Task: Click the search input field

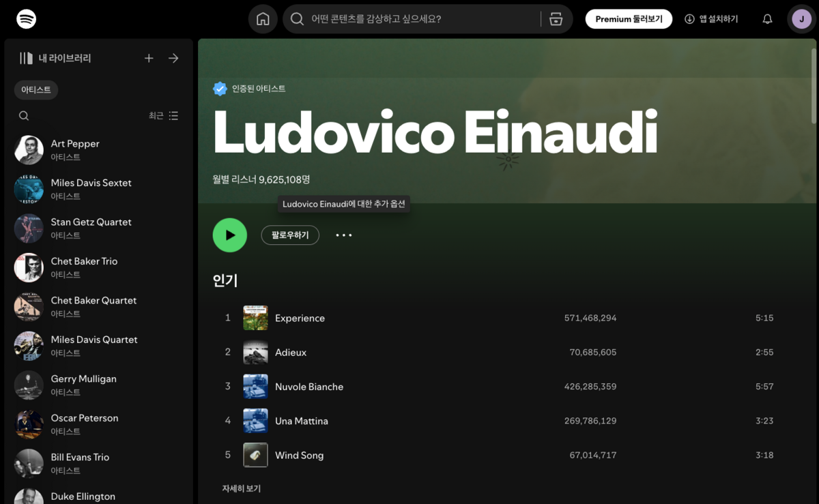Action: click(416, 19)
